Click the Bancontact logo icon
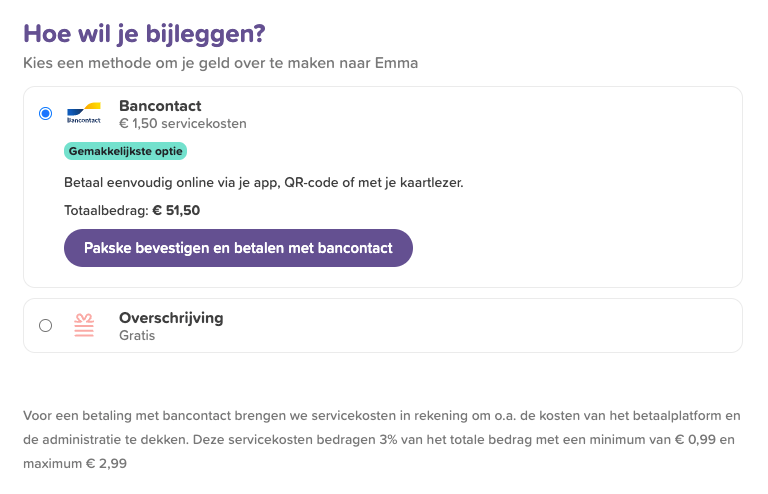The image size is (768, 494). [x=84, y=114]
